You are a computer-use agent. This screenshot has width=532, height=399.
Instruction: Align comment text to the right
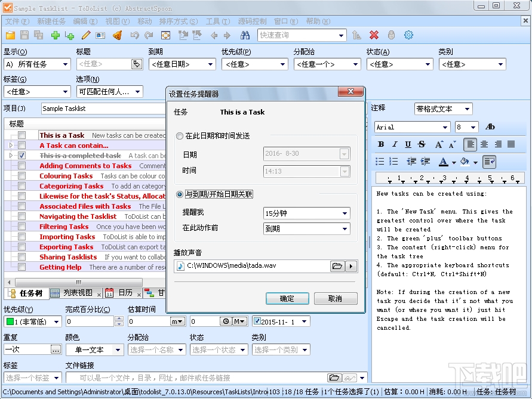tap(498, 144)
